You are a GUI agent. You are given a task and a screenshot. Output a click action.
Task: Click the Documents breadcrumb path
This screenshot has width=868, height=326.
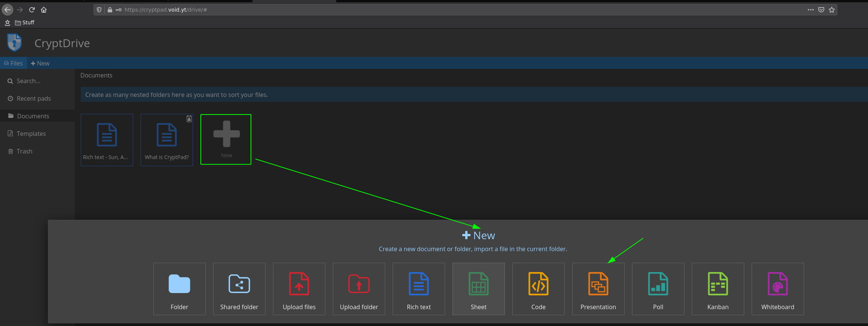96,75
